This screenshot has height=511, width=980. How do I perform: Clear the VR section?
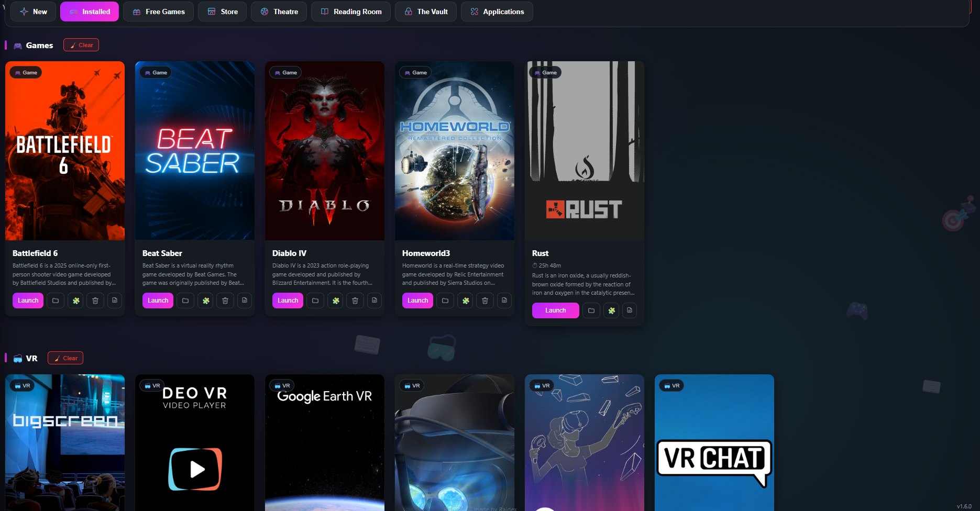(x=65, y=358)
